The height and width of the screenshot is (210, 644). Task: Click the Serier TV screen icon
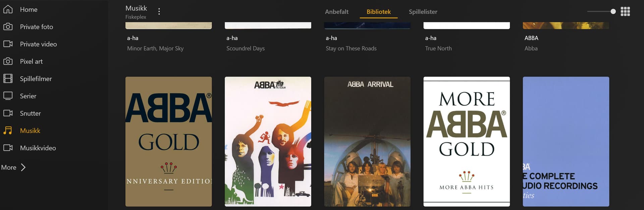[8, 96]
